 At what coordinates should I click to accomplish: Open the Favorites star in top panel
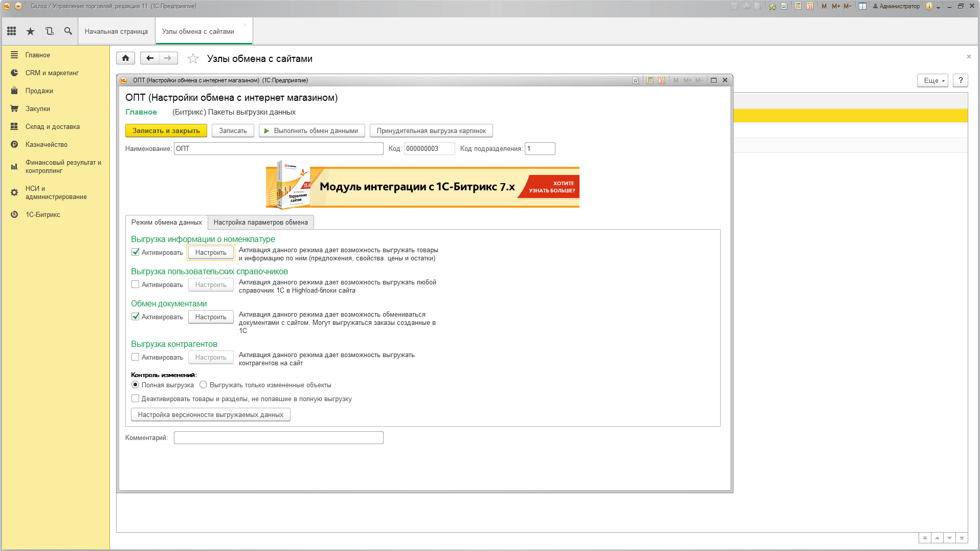(x=31, y=31)
